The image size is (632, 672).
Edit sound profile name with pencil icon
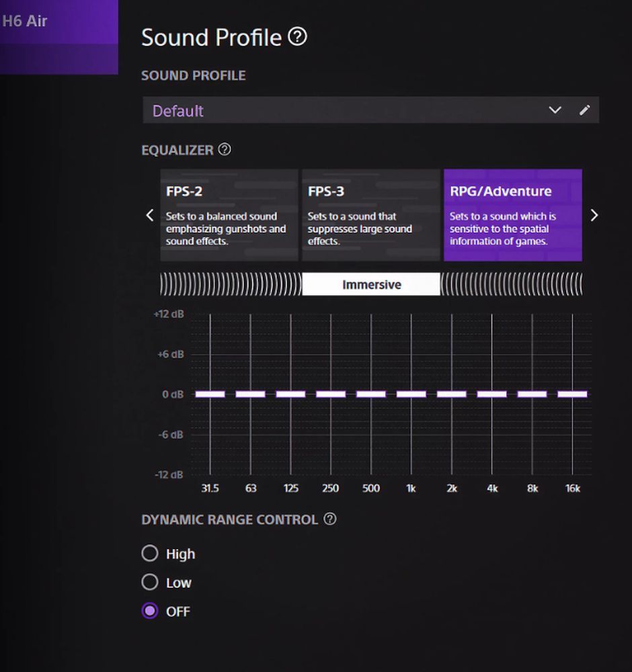[x=584, y=110]
